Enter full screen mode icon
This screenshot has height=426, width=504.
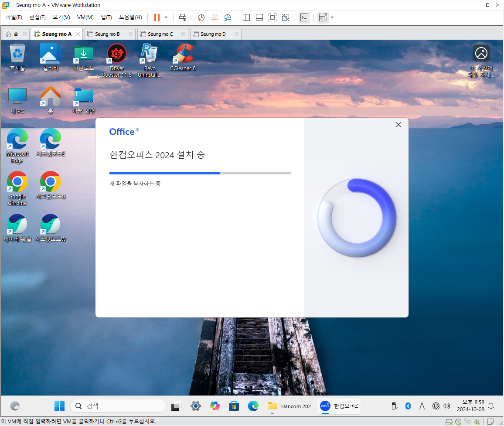tap(272, 17)
